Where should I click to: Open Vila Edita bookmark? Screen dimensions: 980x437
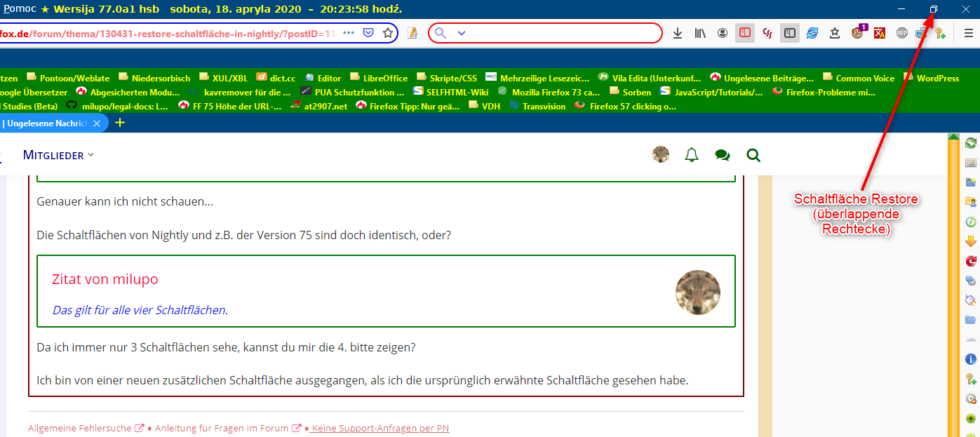click(649, 78)
